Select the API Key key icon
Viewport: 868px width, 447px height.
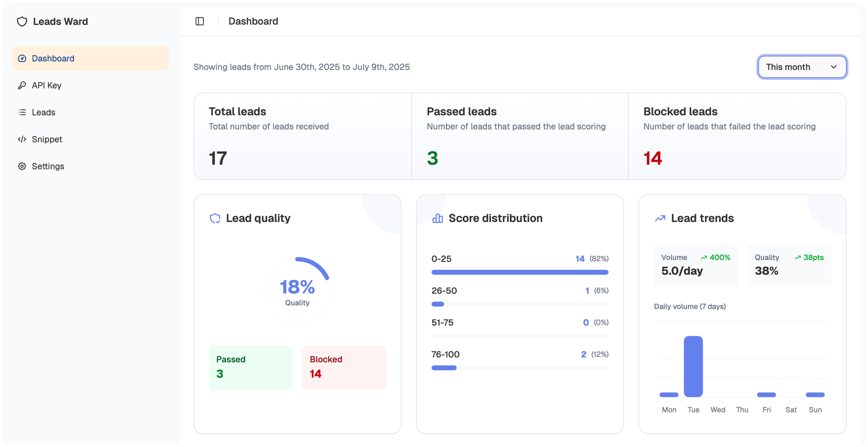point(22,85)
